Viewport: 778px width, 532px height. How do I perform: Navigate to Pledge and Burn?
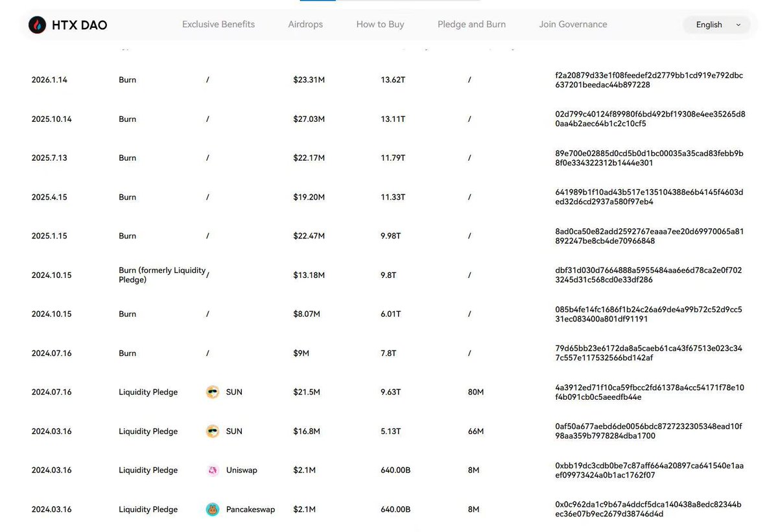click(471, 24)
